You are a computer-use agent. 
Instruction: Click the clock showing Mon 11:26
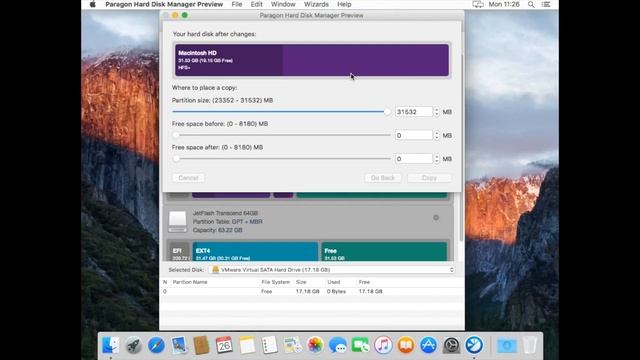(504, 4)
